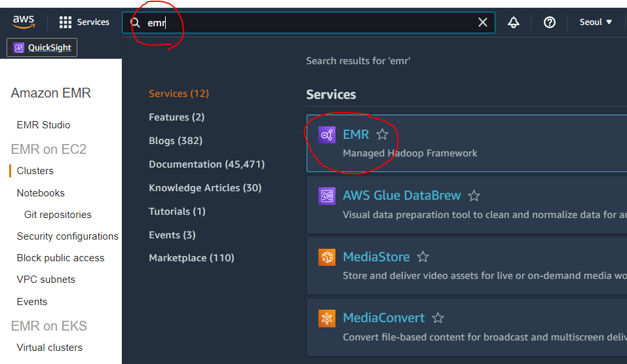This screenshot has width=627, height=364.
Task: Open Virtual clusters in sidebar
Action: coord(50,348)
